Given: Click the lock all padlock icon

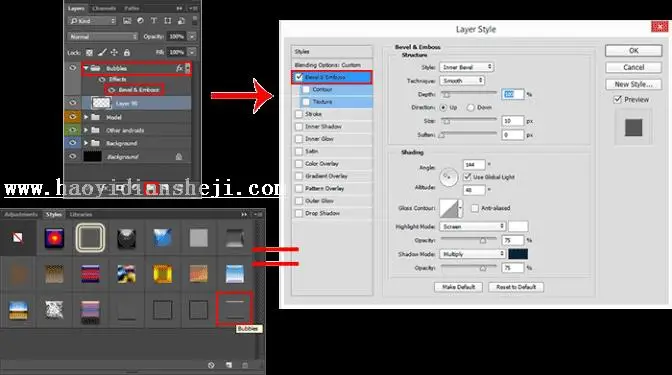Looking at the screenshot, I should coord(126,53).
